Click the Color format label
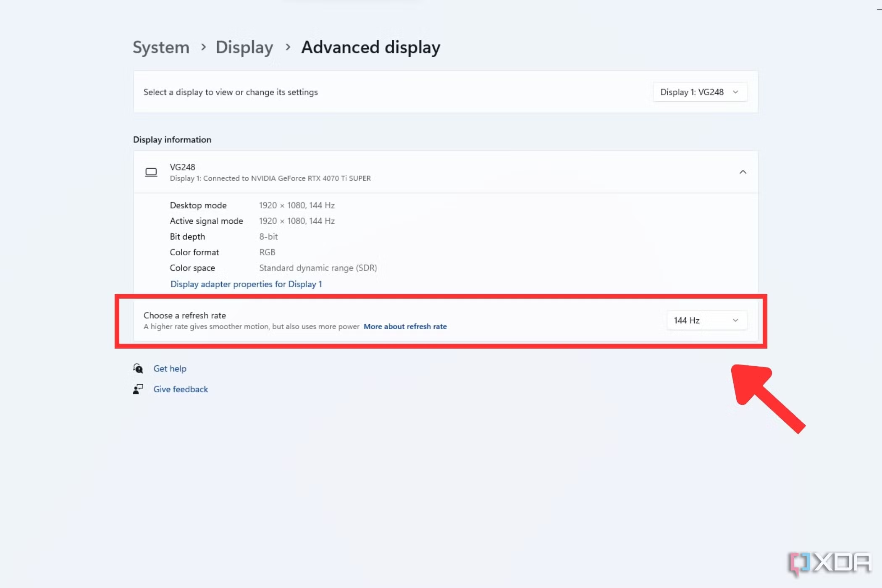 (194, 252)
